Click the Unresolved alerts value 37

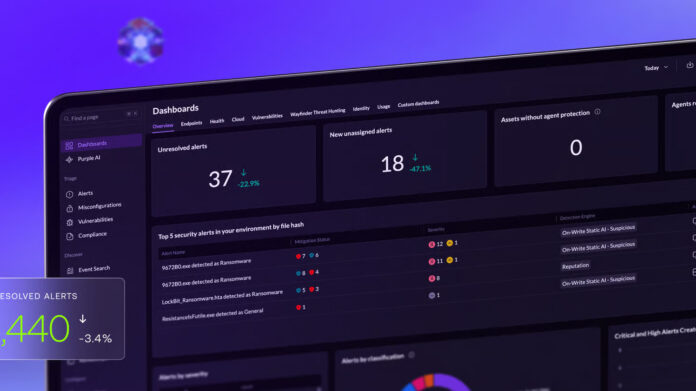point(220,179)
